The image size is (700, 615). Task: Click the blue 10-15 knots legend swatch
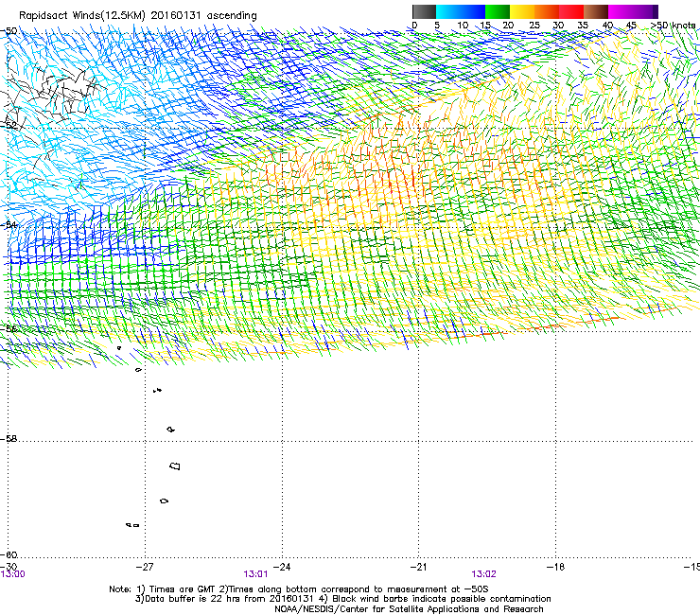[473, 11]
